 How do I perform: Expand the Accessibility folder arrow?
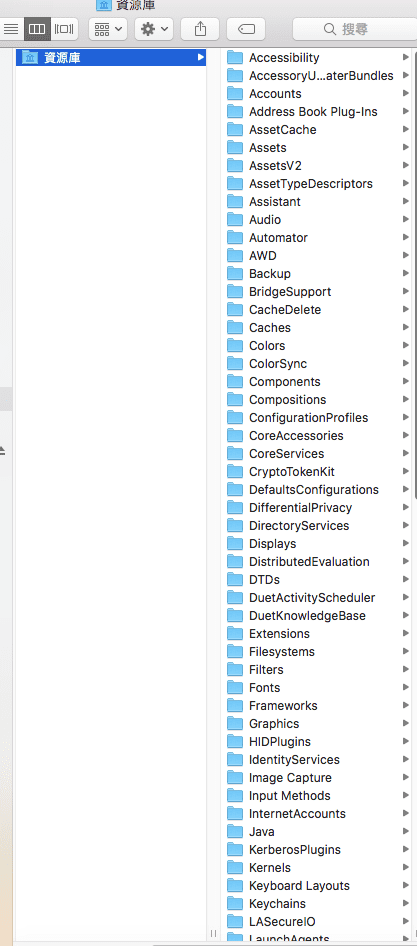(x=406, y=57)
